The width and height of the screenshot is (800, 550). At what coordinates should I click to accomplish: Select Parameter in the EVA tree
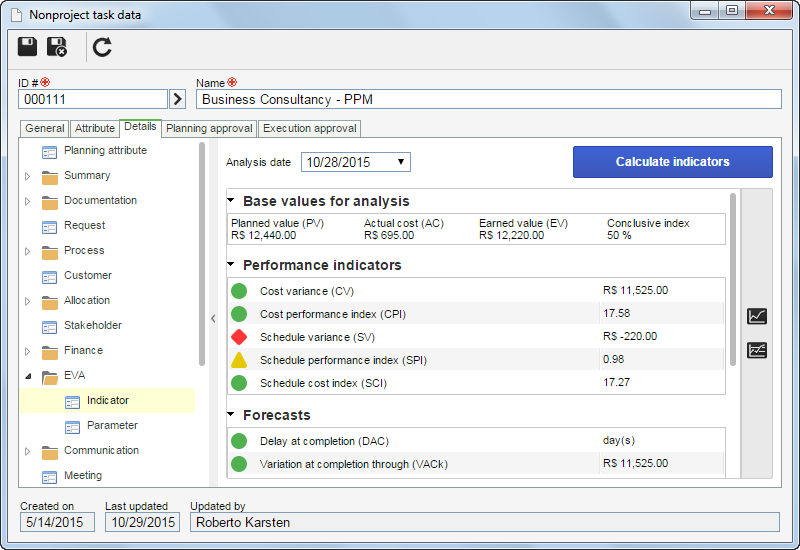click(112, 426)
